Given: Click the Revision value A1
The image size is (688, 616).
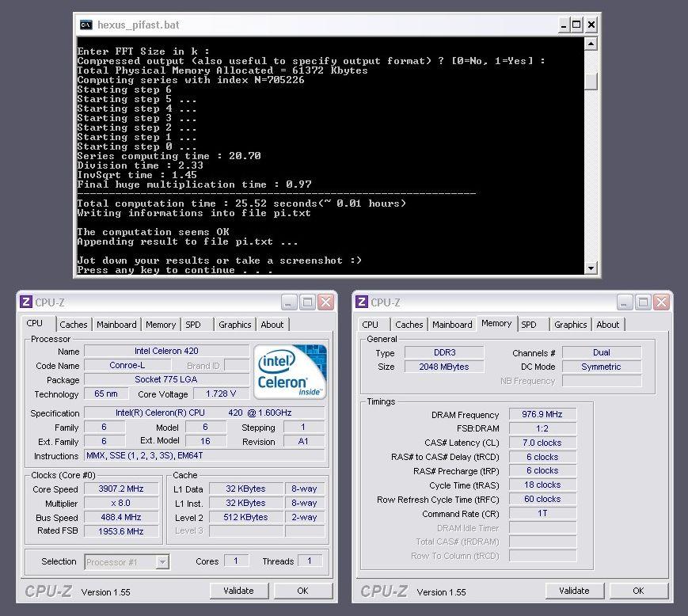Looking at the screenshot, I should pos(304,441).
